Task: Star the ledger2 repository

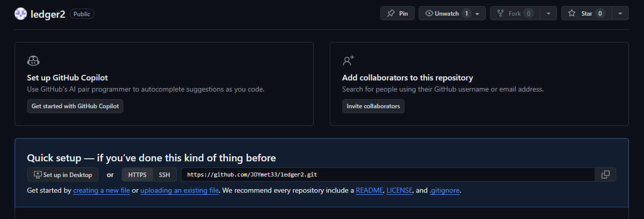Action: pyautogui.click(x=586, y=14)
